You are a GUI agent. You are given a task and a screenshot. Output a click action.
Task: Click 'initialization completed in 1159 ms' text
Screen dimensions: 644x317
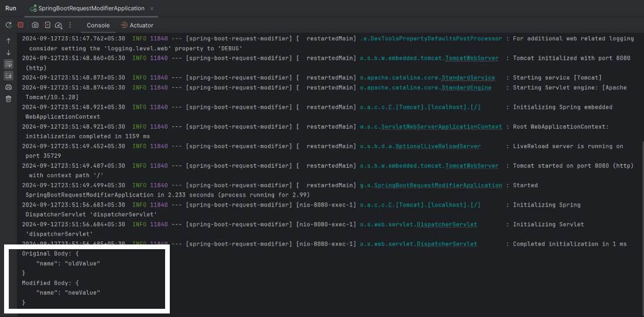click(x=87, y=136)
